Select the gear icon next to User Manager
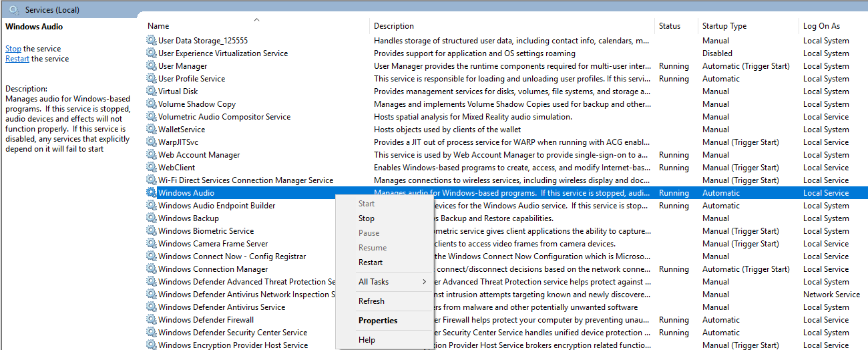The height and width of the screenshot is (350, 868). (x=152, y=66)
